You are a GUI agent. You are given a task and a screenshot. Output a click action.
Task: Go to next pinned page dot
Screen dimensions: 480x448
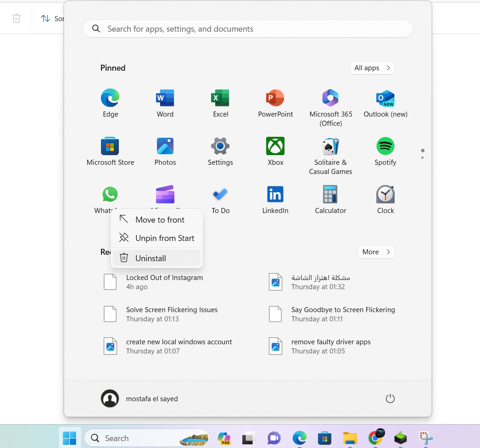(423, 158)
